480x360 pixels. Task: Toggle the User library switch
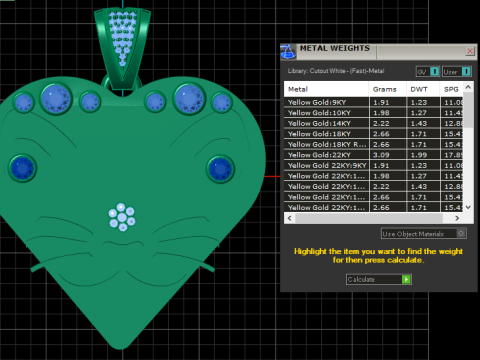(x=457, y=72)
